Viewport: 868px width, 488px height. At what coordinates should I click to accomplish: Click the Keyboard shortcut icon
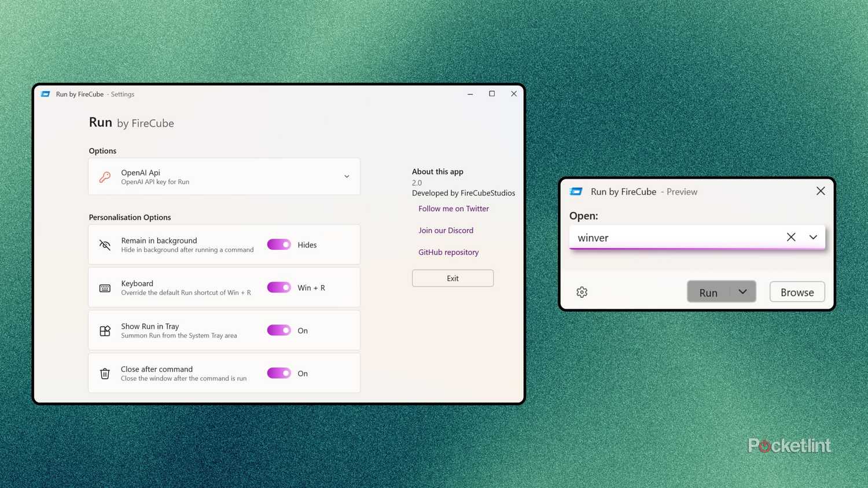105,288
